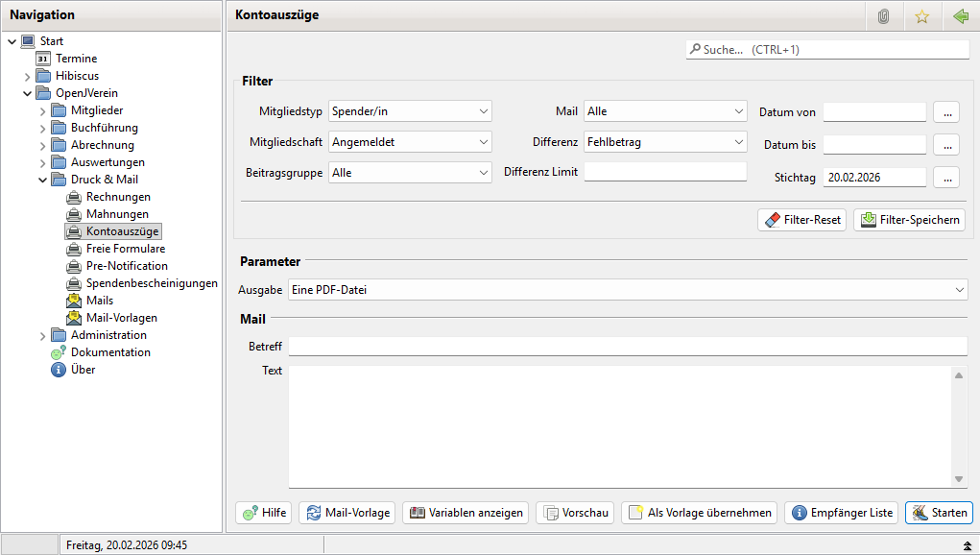Click the green back arrow icon
This screenshot has width=980, height=555.
click(x=960, y=16)
